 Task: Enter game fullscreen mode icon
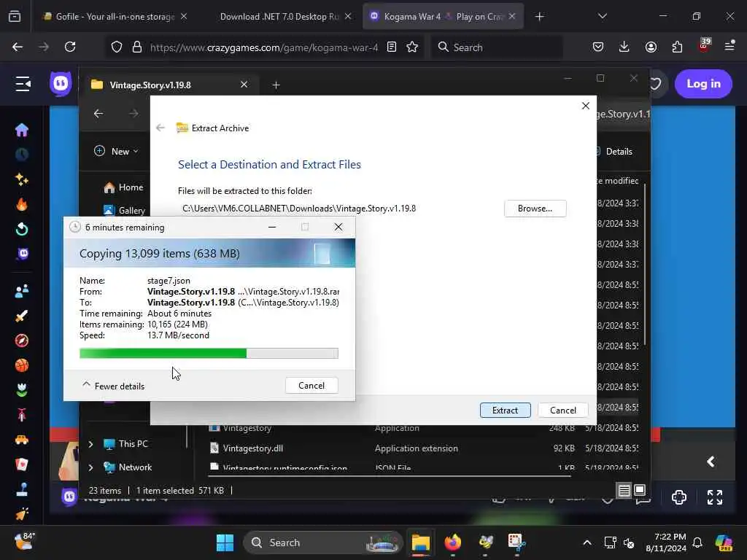(715, 497)
